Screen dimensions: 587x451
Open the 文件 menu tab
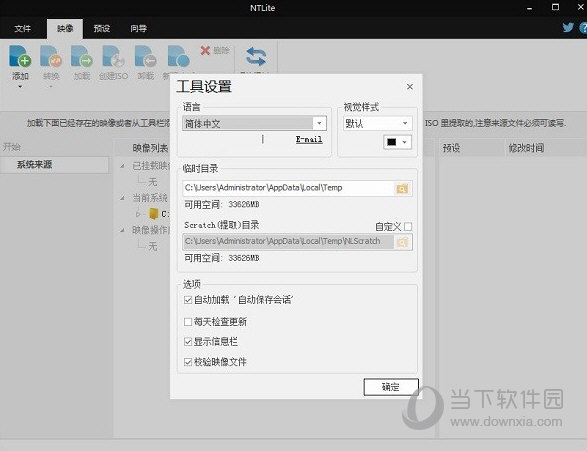[22, 28]
